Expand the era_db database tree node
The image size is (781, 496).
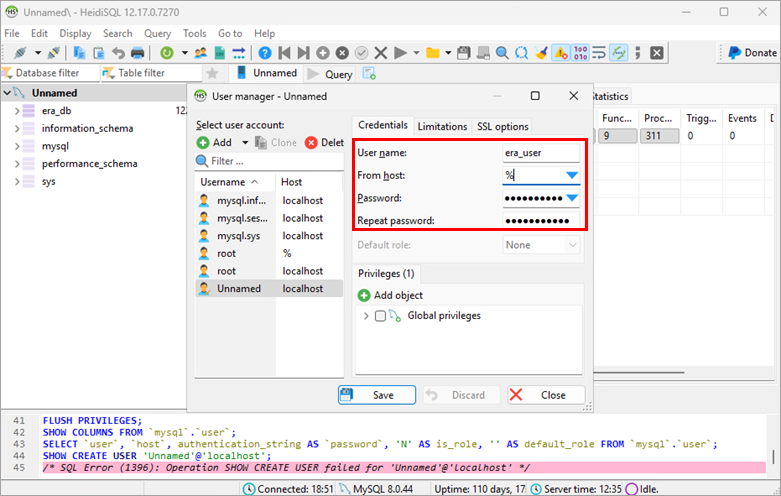[x=17, y=111]
